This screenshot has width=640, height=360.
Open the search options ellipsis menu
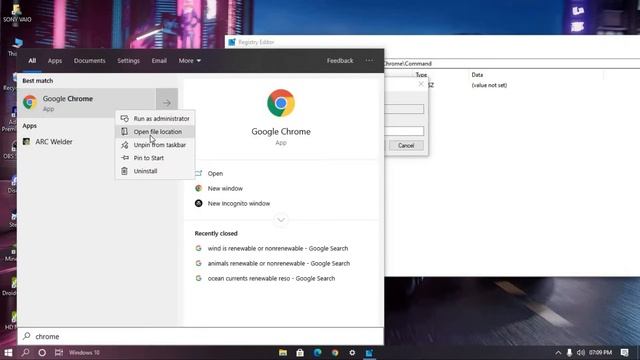point(369,60)
